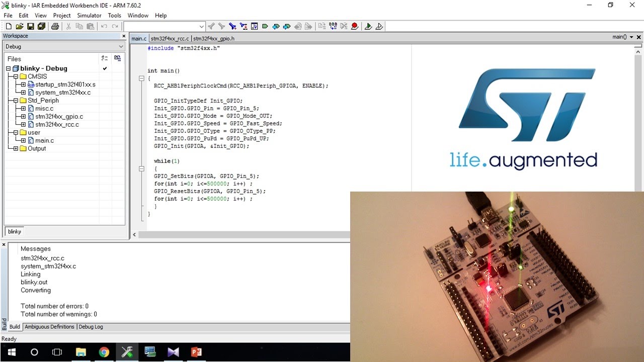644x362 pixels.
Task: Open the quick search combo box dropdown arrow
Action: pyautogui.click(x=202, y=26)
